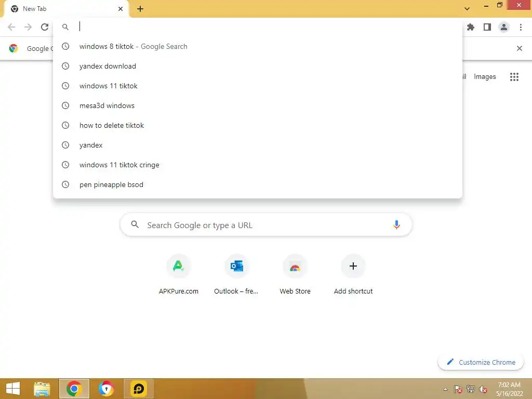Reload the page with the refresh icon
The image size is (532, 399).
(x=45, y=27)
